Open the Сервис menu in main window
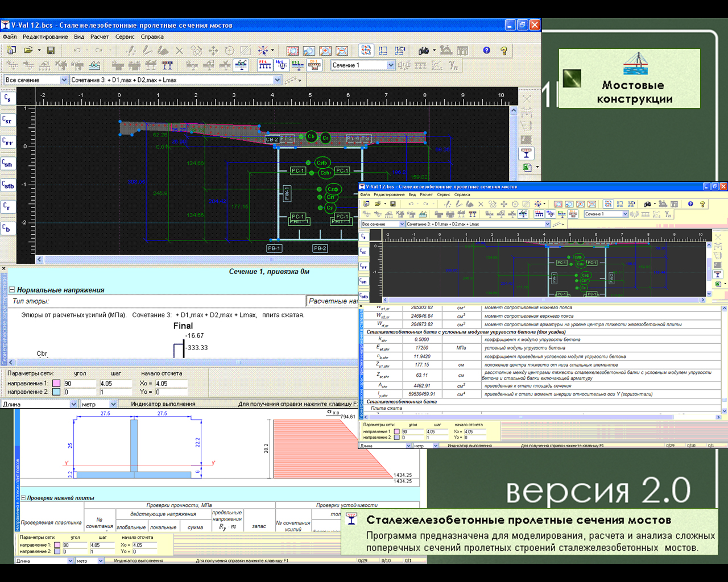This screenshot has width=728, height=582. click(125, 37)
